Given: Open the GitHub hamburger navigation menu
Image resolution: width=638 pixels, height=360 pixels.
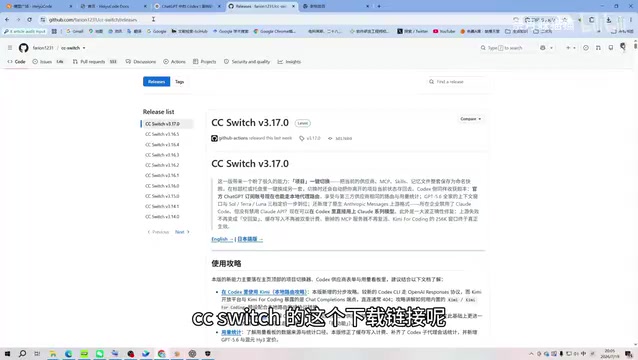Looking at the screenshot, I should pyautogui.click(x=10, y=48).
